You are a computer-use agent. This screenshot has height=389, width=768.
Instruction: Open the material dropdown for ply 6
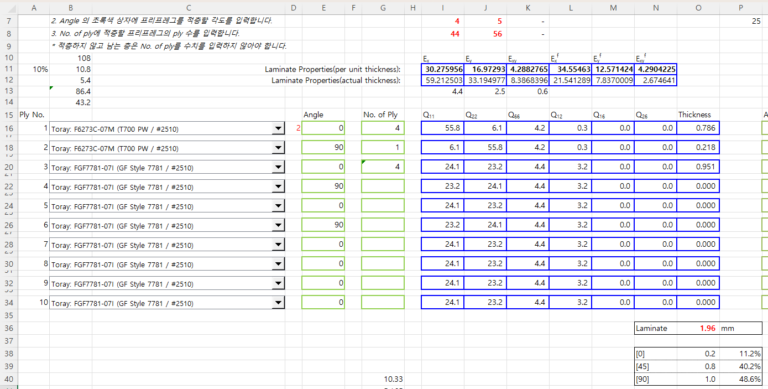[x=278, y=225]
